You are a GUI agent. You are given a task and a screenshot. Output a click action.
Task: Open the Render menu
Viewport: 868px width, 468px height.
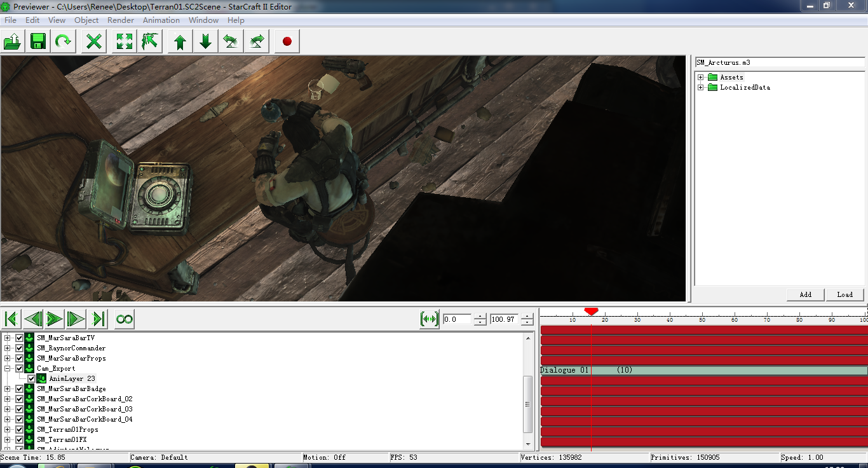coord(121,20)
